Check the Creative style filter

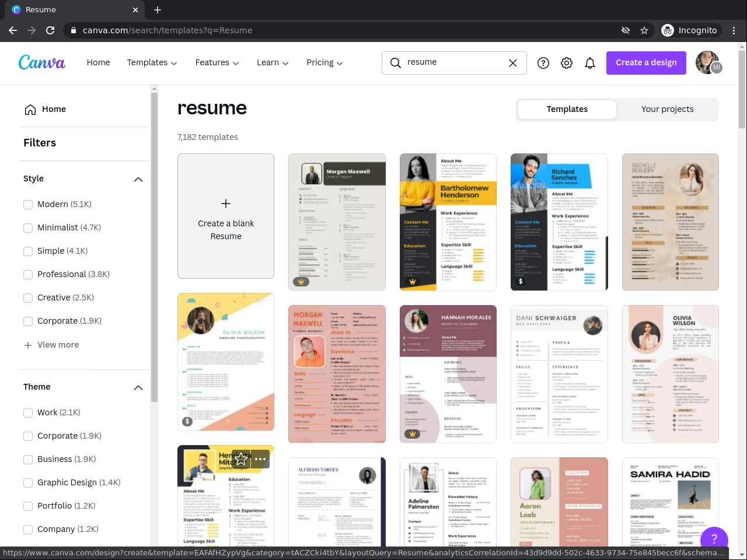click(28, 298)
